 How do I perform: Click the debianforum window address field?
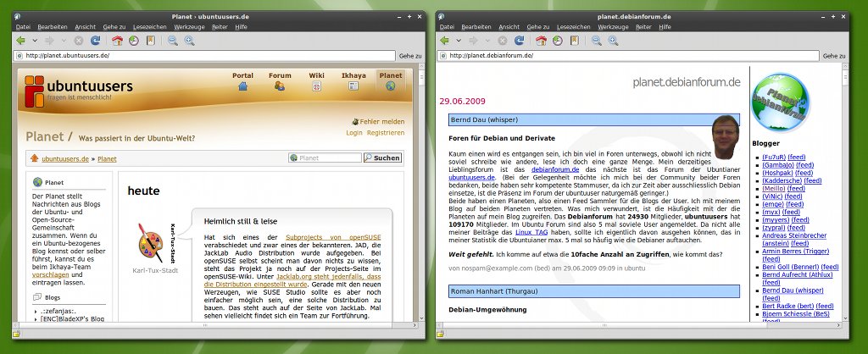pyautogui.click(x=628, y=55)
